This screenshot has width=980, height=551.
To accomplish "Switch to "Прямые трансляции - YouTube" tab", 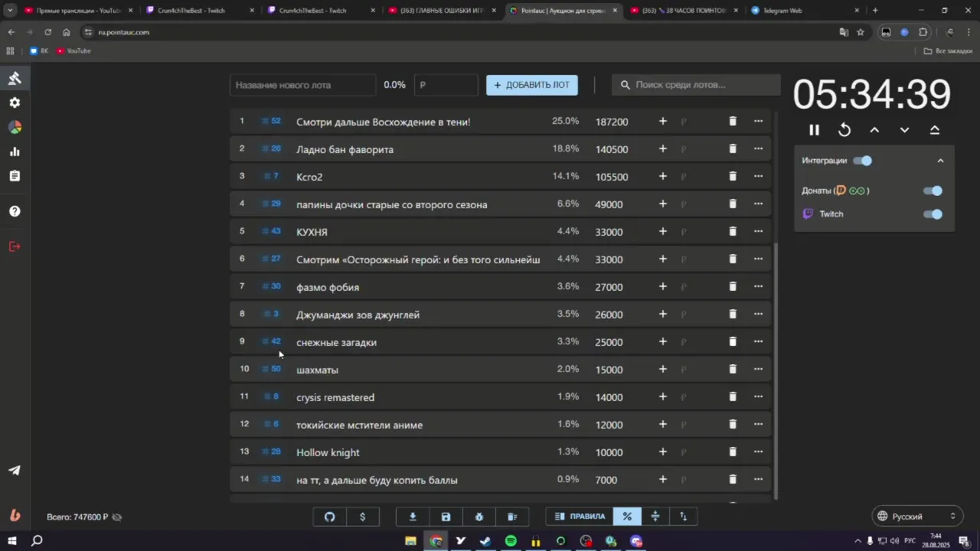I will pos(78,11).
